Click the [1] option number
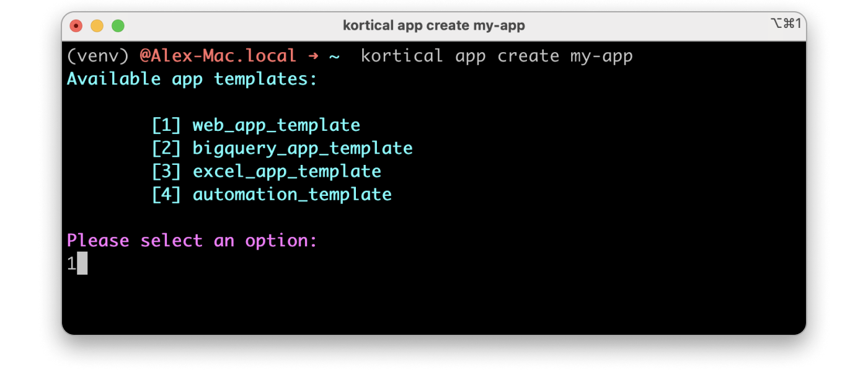This screenshot has width=868, height=372. (167, 125)
